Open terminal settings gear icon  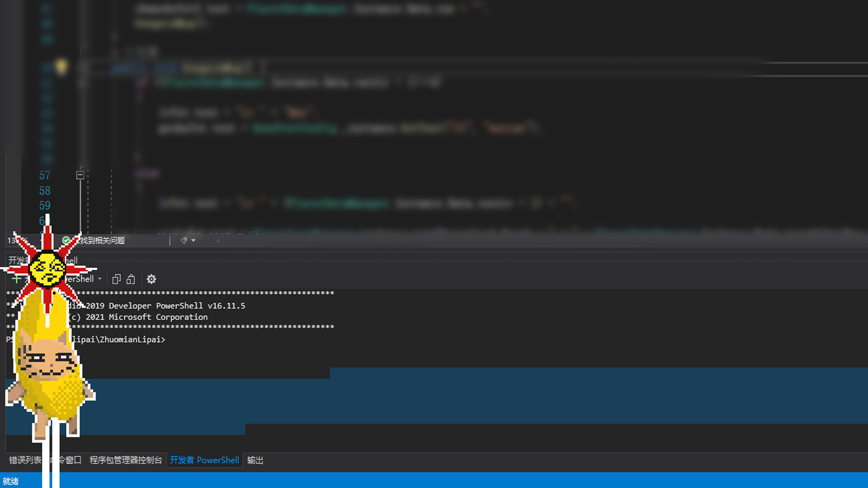151,279
